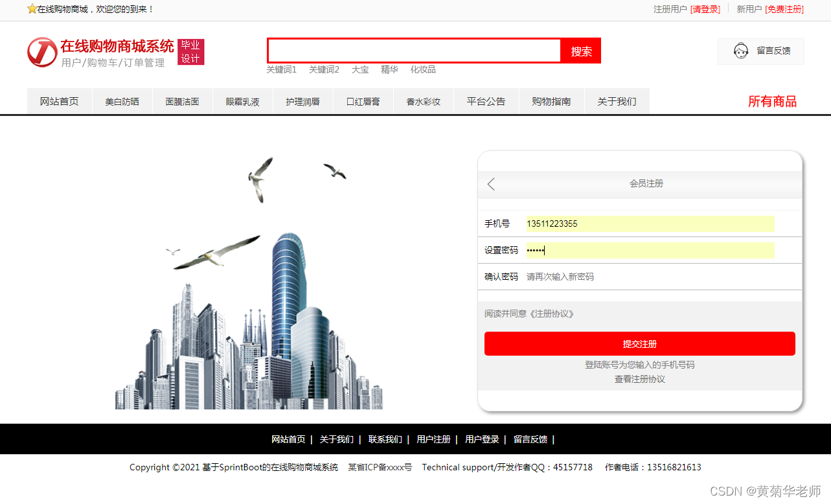Screen dimensions: 831x504
Task: Click footer link 留言反馈
Action: [x=530, y=439]
